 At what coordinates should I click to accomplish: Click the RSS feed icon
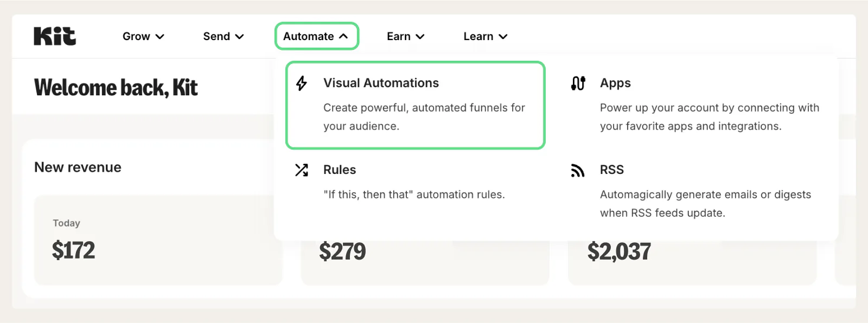pyautogui.click(x=578, y=171)
